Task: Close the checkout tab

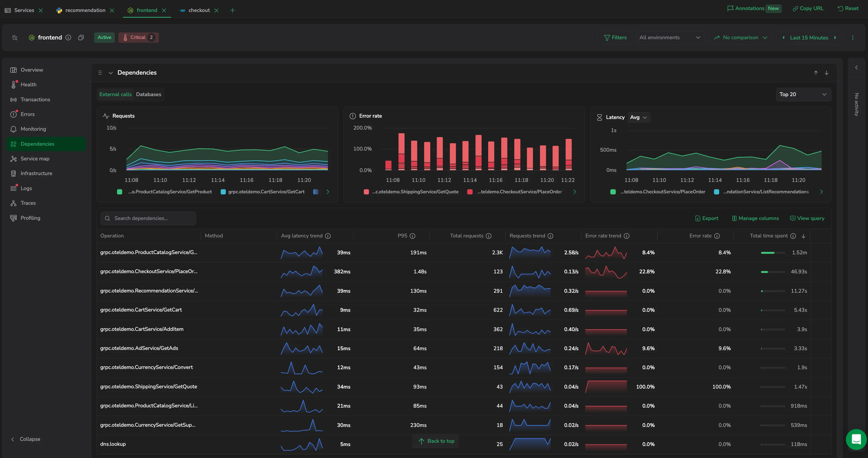Action: point(216,10)
